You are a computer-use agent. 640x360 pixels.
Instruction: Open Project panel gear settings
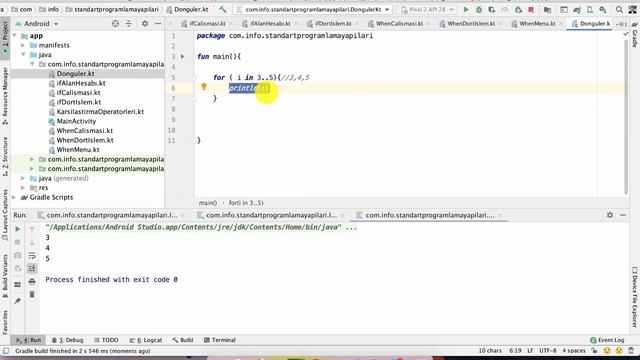coord(145,24)
